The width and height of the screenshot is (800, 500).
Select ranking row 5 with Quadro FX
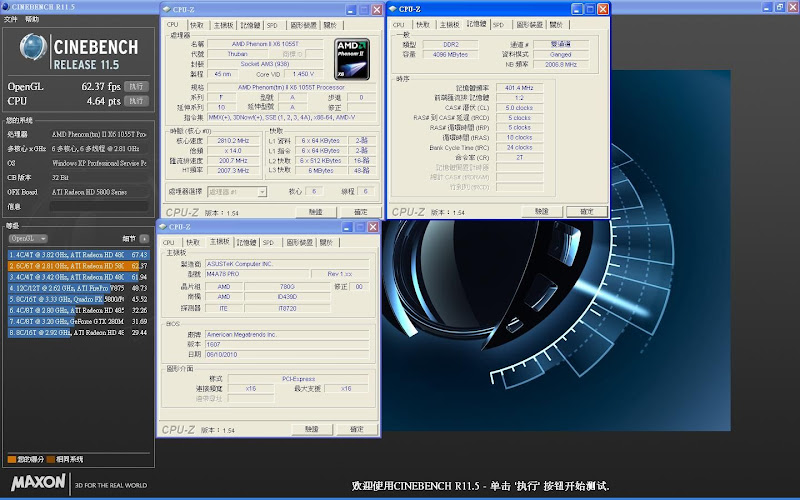click(79, 299)
